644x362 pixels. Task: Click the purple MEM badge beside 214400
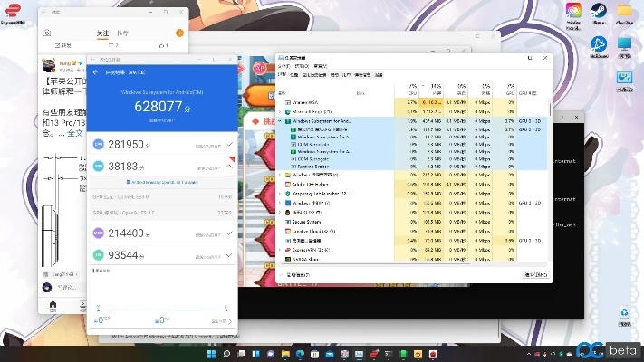click(x=99, y=233)
